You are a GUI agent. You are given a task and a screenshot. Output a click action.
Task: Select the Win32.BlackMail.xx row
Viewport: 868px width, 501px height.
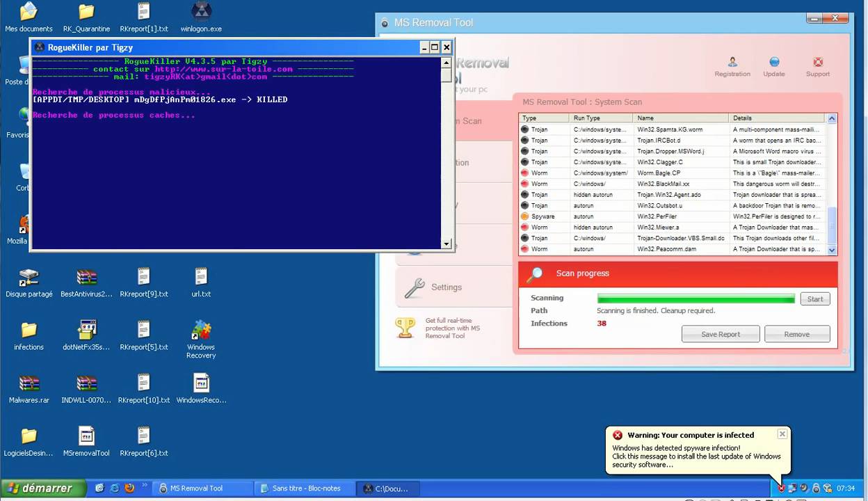pyautogui.click(x=672, y=184)
